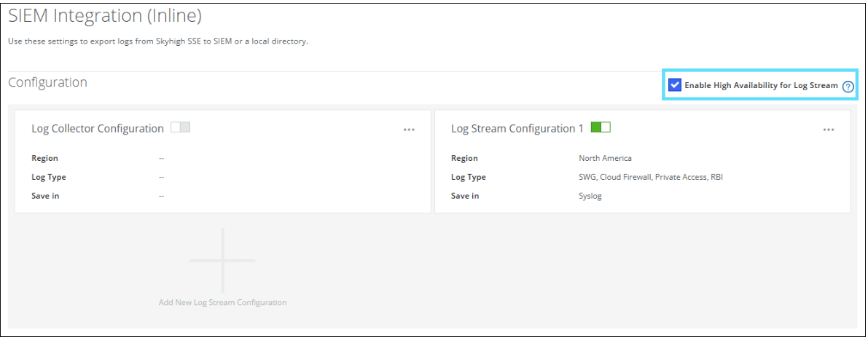Click the help icon beside High Availability
This screenshot has width=868, height=337.
pyautogui.click(x=848, y=86)
